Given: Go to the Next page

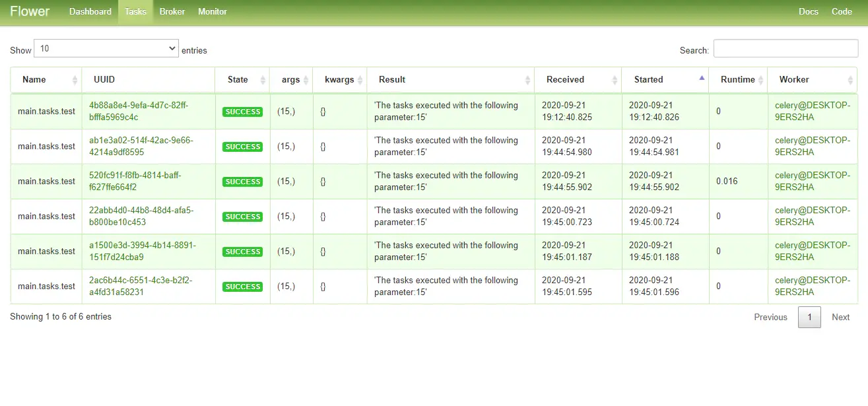Looking at the screenshot, I should (840, 317).
